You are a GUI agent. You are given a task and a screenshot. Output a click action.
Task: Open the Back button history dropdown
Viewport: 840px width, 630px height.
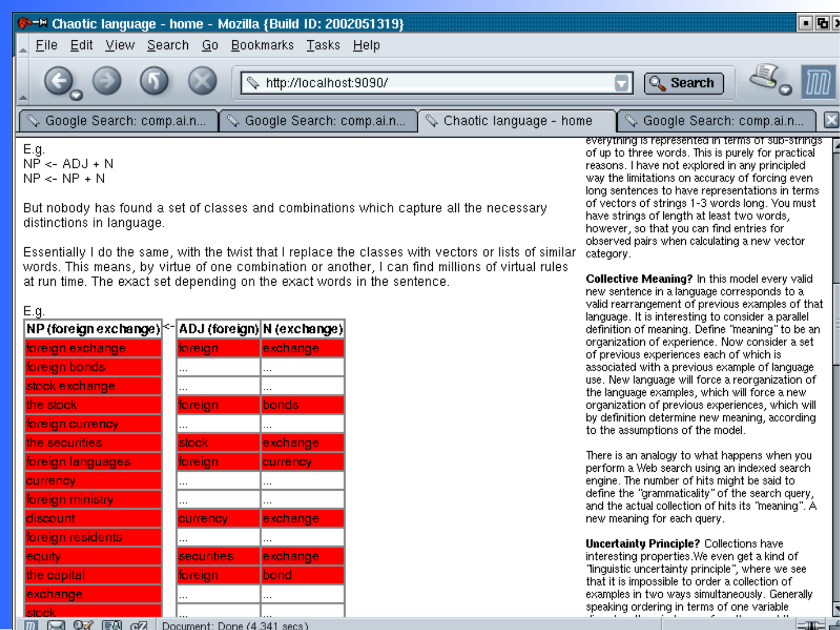coord(76,95)
